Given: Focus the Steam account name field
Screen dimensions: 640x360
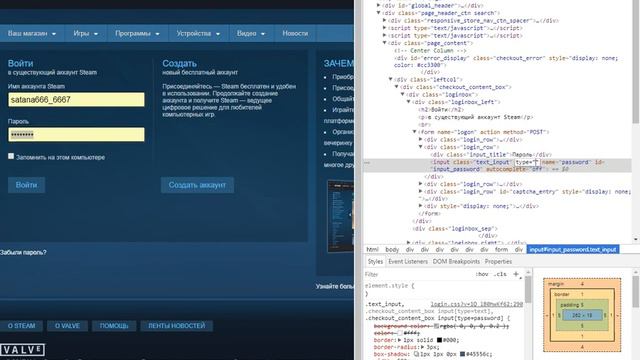Looking at the screenshot, I should (76, 100).
